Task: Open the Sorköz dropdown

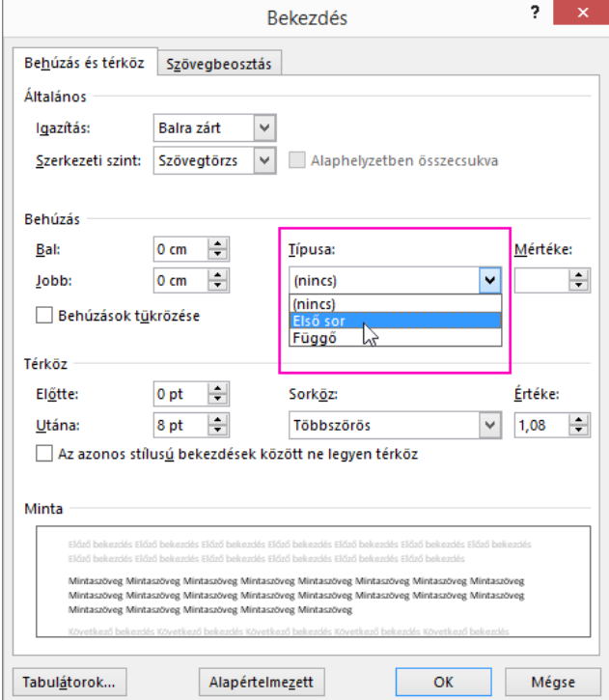Action: pos(491,425)
